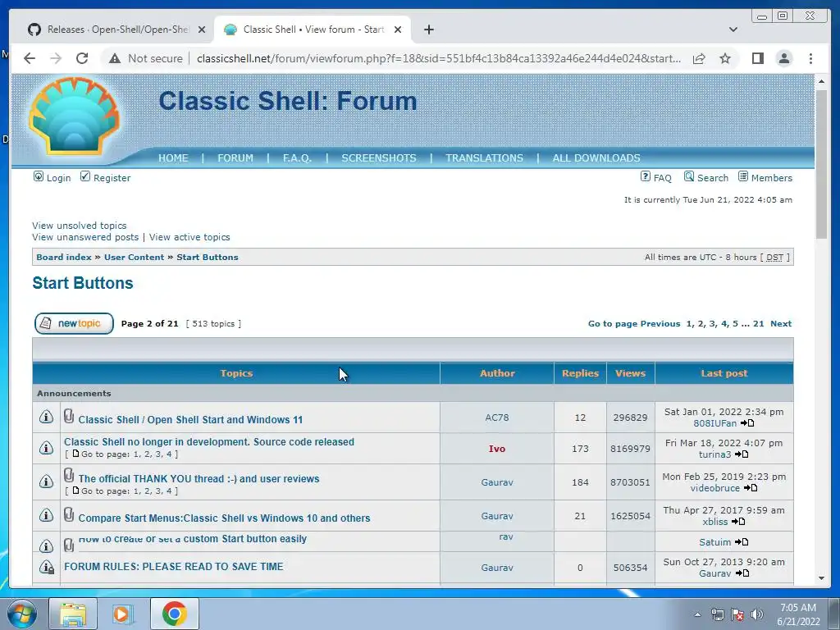This screenshot has width=840, height=630.
Task: Jump to latest post icon next to xbliss
Action: coord(738,522)
